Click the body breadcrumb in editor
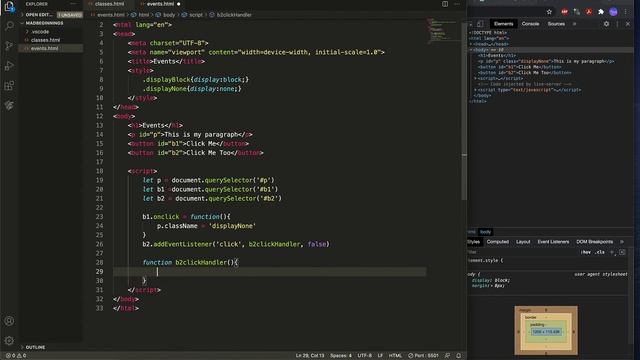The height and width of the screenshot is (360, 640). tap(169, 15)
